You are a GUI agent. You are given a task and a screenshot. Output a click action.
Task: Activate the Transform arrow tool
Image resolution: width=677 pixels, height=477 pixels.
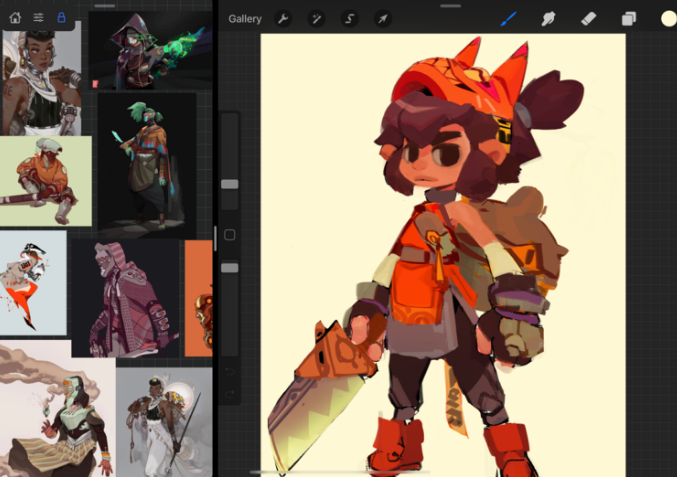(383, 19)
